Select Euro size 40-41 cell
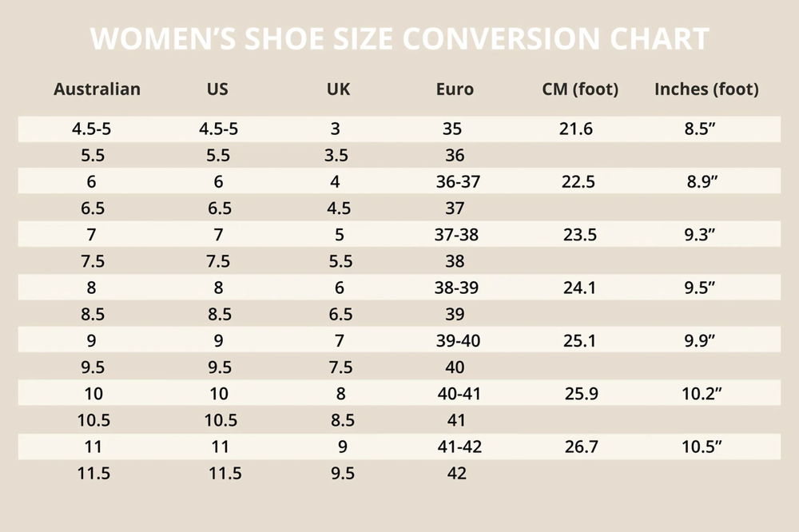The height and width of the screenshot is (532, 799). (459, 394)
